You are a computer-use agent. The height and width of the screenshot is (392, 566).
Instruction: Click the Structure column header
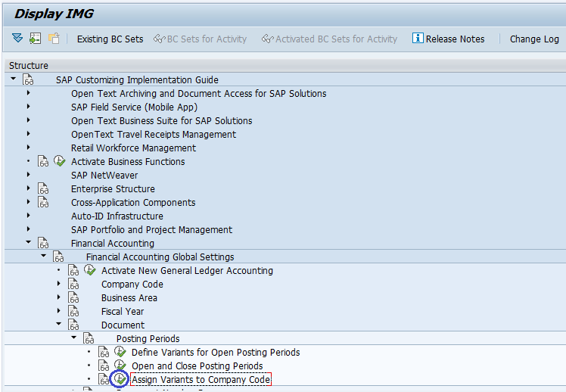(x=29, y=65)
